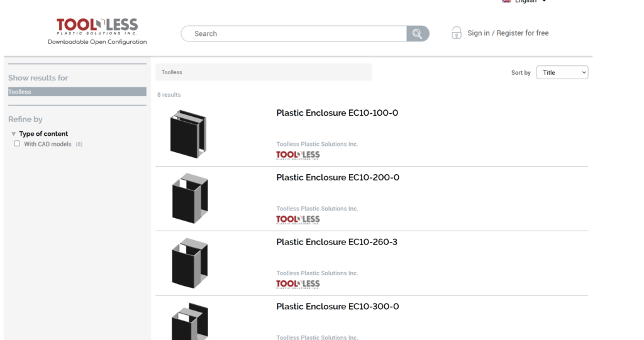This screenshot has width=644, height=340.
Task: Click Toolless brand logo under EC10-260-3
Action: pos(298,284)
